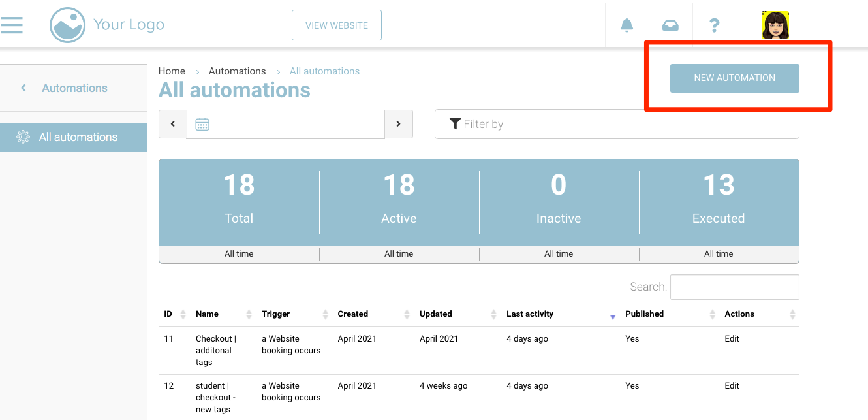Open the Filter by dropdown
This screenshot has width=868, height=420.
616,124
